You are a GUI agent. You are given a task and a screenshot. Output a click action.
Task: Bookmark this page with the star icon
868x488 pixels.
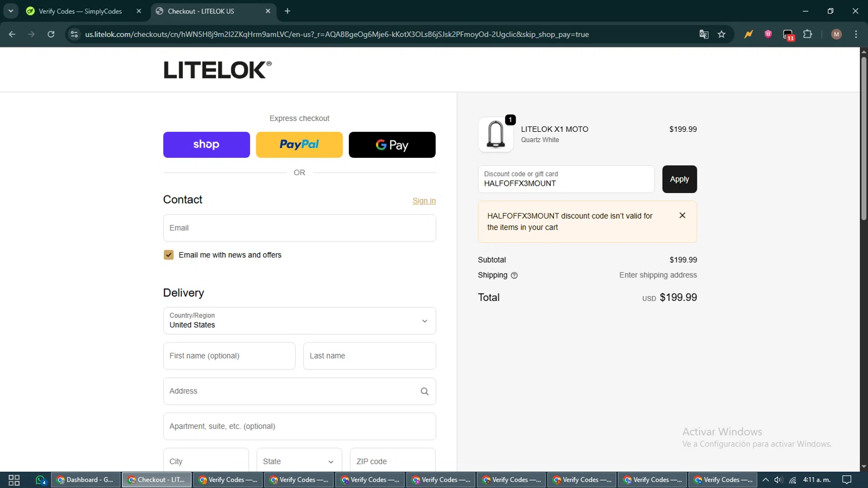coord(722,34)
